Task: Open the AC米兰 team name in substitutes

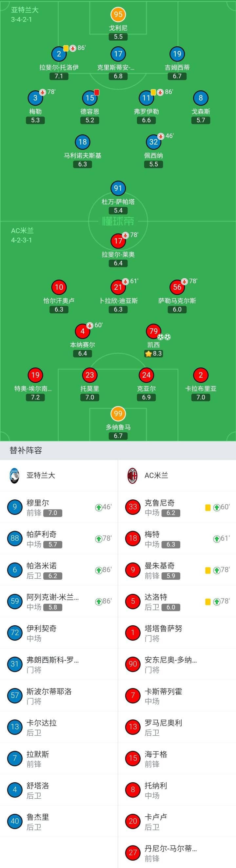Action: pos(156,476)
